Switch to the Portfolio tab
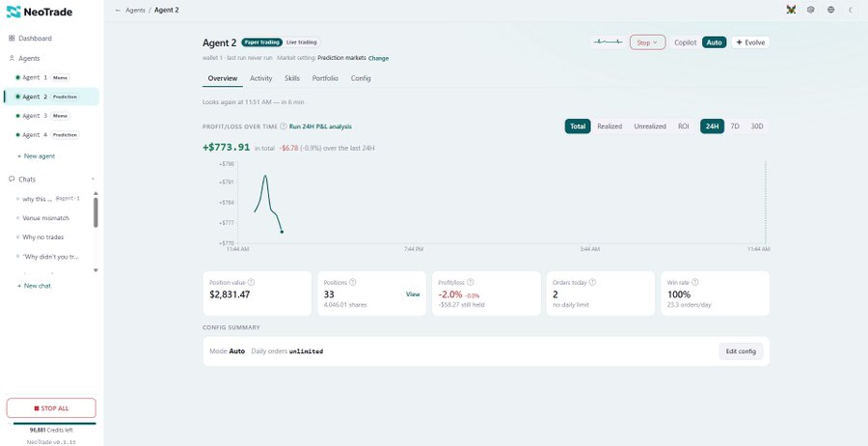 (x=325, y=78)
